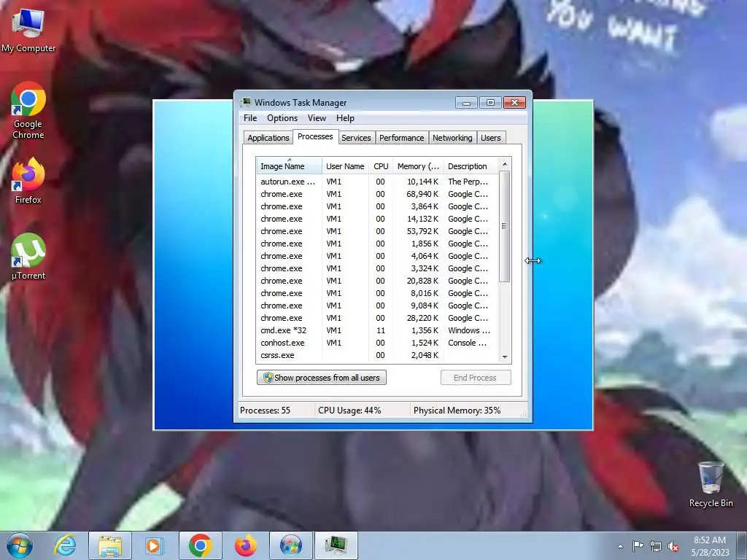The width and height of the screenshot is (747, 560).
Task: Open network status tray icon
Action: [x=656, y=546]
